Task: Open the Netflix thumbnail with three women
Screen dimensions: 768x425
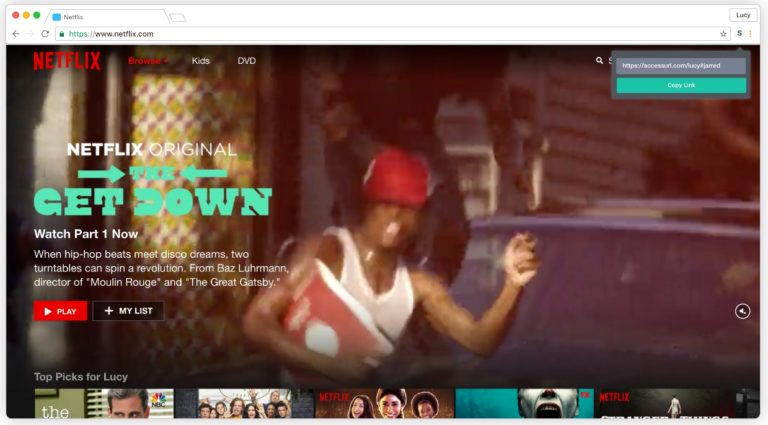Action: tap(384, 403)
